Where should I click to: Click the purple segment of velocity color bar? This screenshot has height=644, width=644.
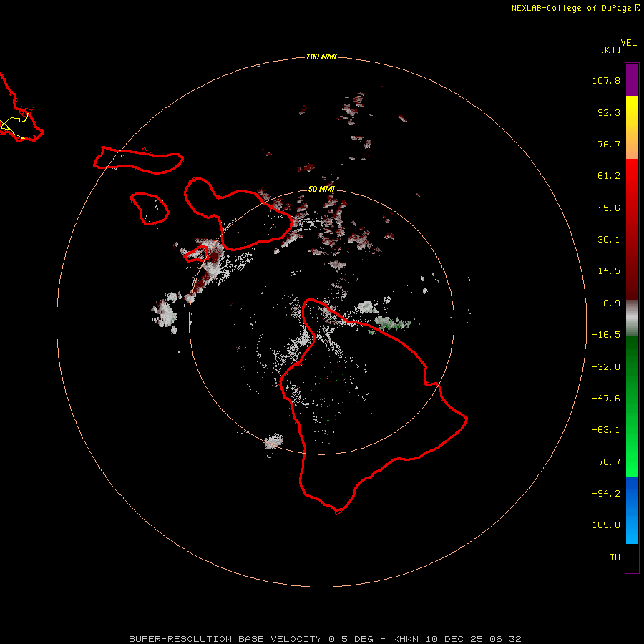pos(632,79)
